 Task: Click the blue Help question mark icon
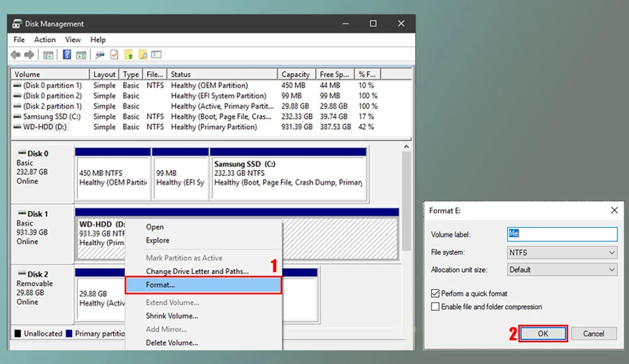(x=67, y=54)
